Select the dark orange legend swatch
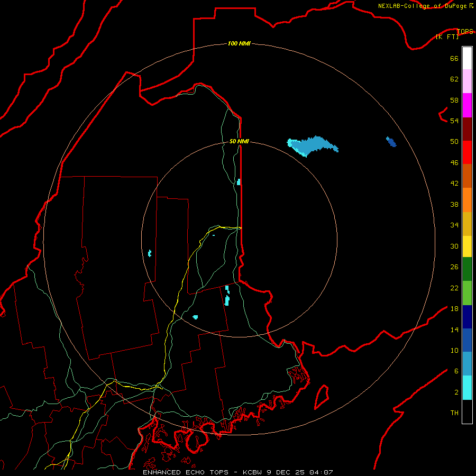This screenshot has width=476, height=476. (x=467, y=176)
